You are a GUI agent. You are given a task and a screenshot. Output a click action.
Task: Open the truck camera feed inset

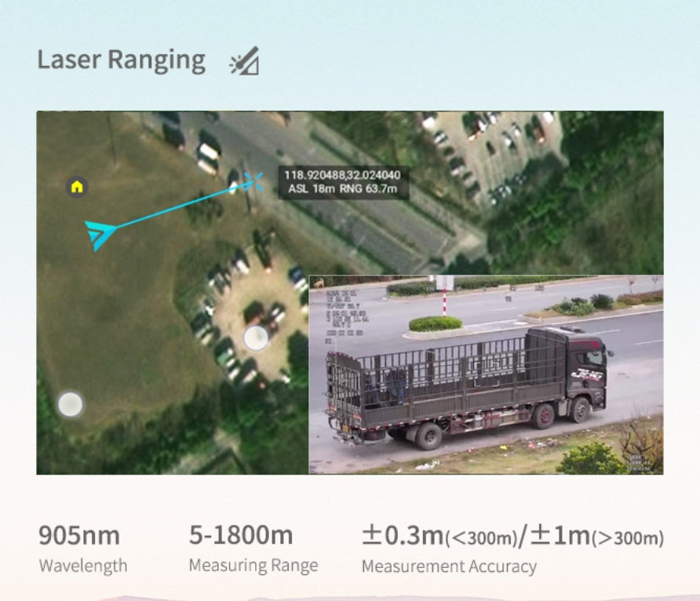coord(487,375)
